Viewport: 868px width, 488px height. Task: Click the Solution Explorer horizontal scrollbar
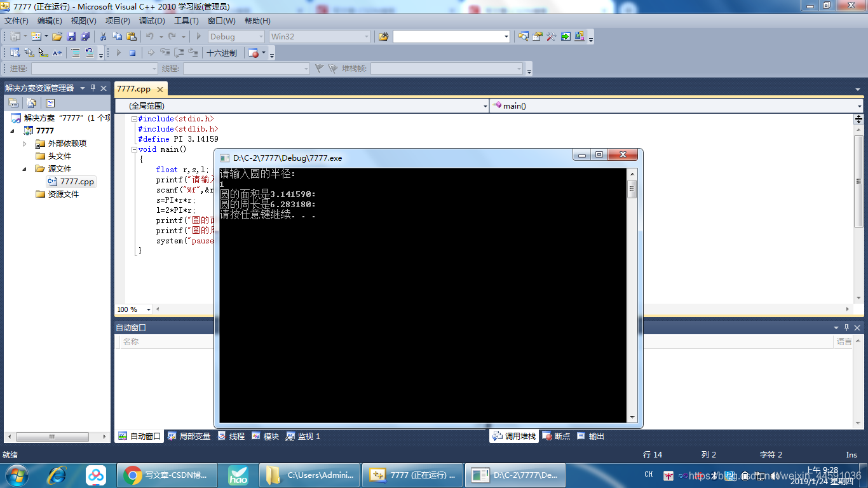57,437
